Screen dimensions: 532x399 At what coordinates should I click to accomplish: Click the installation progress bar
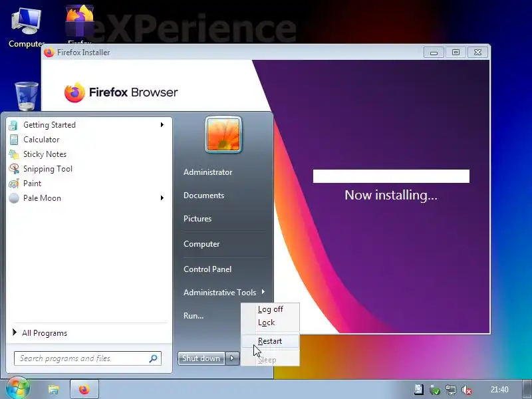pyautogui.click(x=391, y=176)
